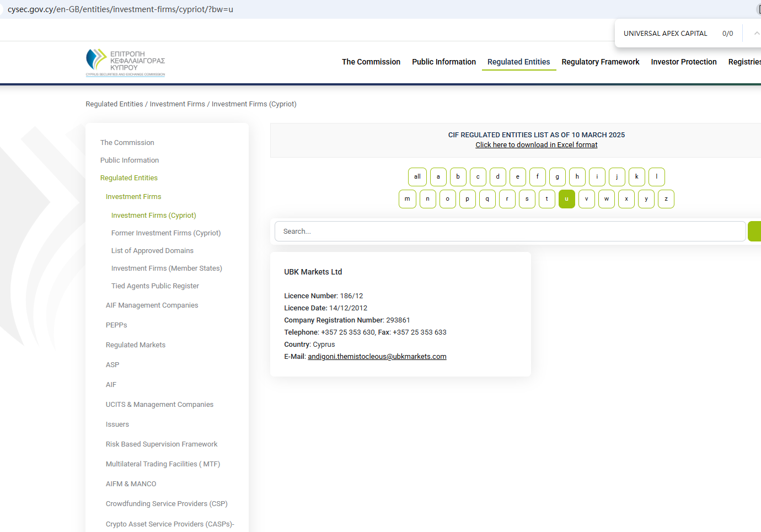Click the green search submit button
This screenshot has width=761, height=532.
tap(754, 232)
